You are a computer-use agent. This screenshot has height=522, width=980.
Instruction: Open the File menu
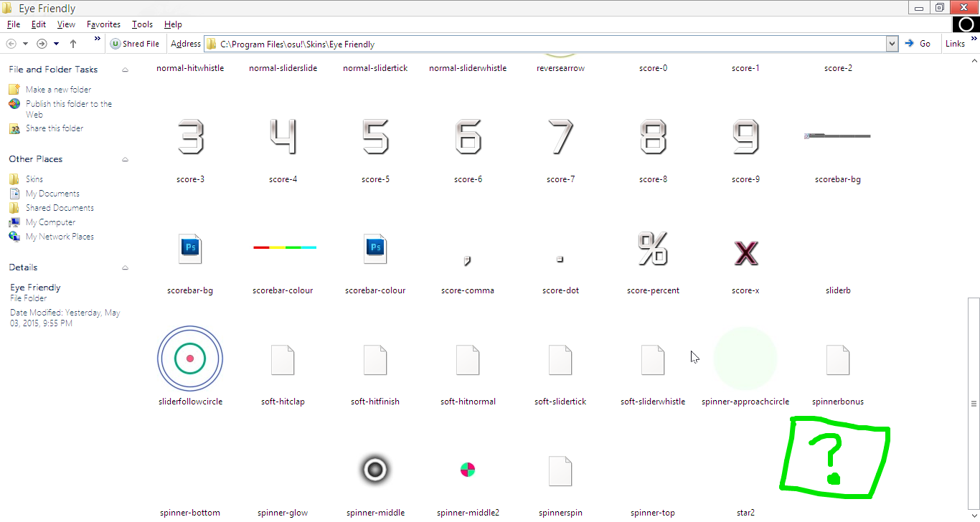(13, 24)
